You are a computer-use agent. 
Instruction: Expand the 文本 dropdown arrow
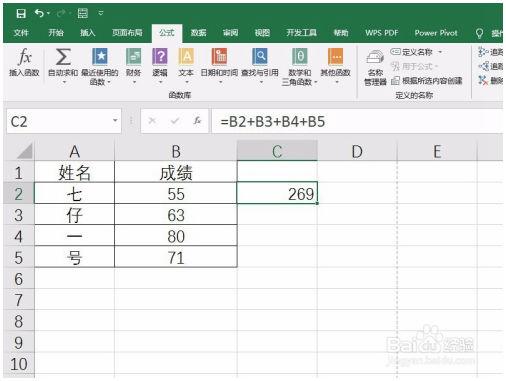tap(187, 82)
